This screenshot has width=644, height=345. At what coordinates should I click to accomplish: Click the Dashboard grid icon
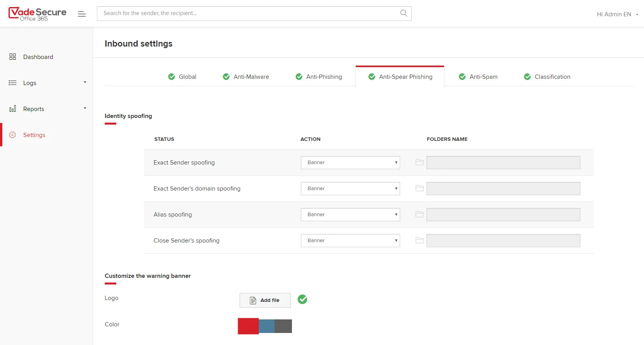click(x=12, y=57)
